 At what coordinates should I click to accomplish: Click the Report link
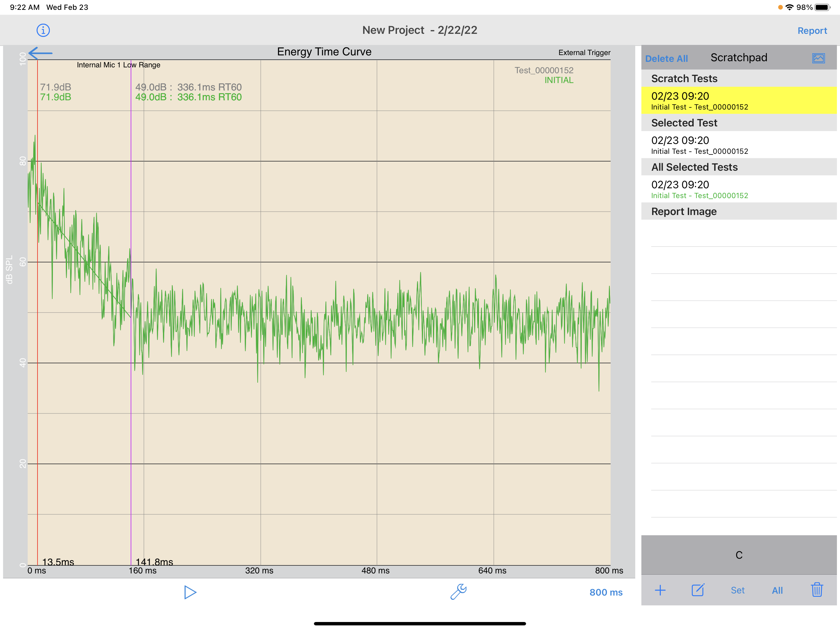pyautogui.click(x=812, y=30)
